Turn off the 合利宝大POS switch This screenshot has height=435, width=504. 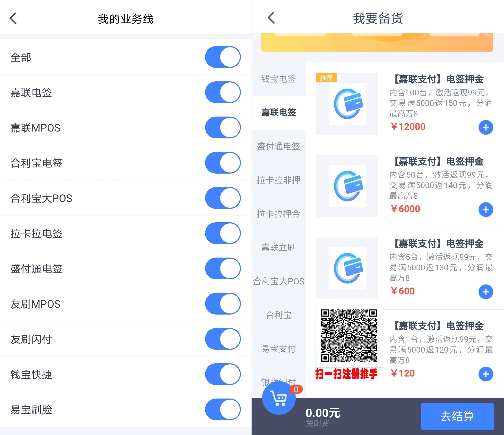(x=223, y=198)
